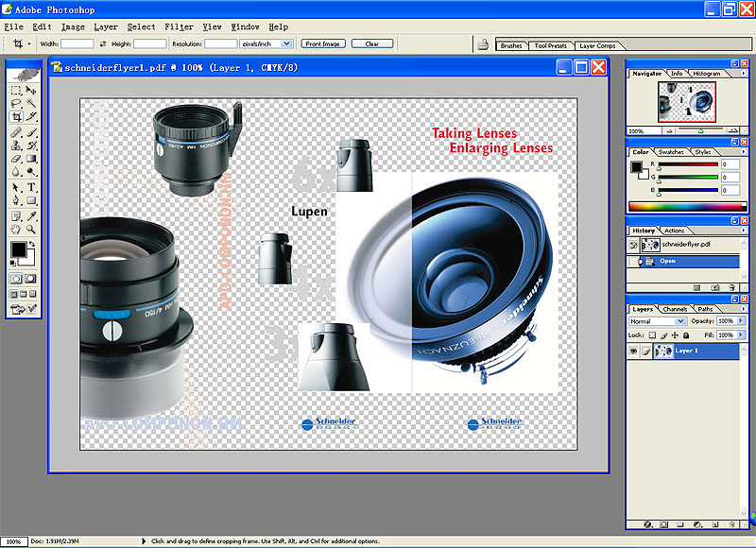
Task: Select the Lasso tool
Action: (16, 103)
